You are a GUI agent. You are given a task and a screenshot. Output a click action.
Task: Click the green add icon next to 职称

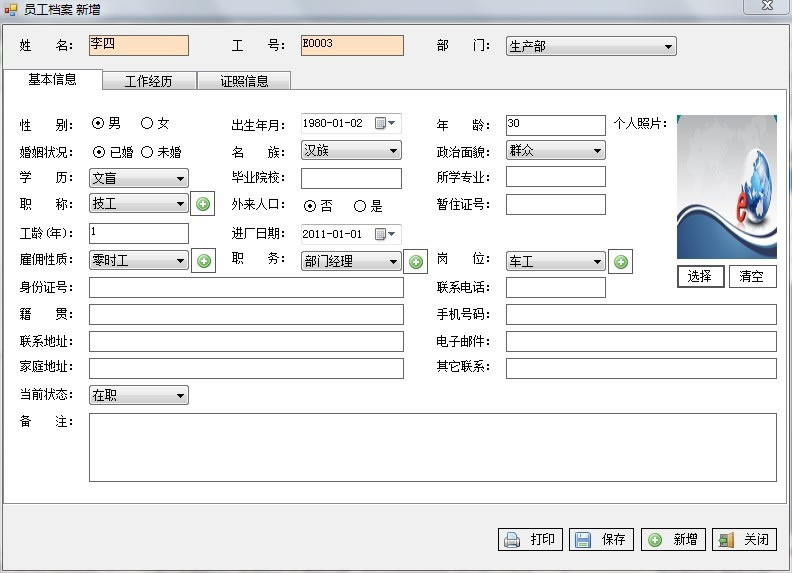click(x=203, y=204)
